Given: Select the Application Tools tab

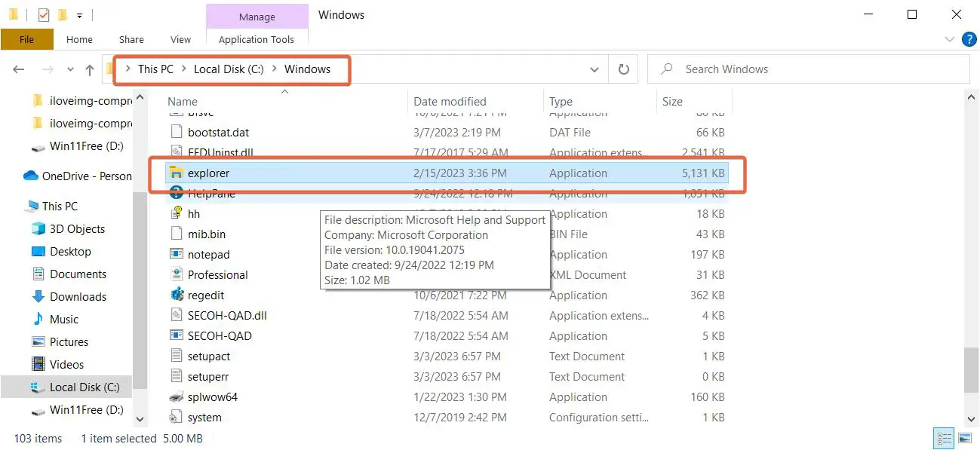Looking at the screenshot, I should (x=257, y=39).
